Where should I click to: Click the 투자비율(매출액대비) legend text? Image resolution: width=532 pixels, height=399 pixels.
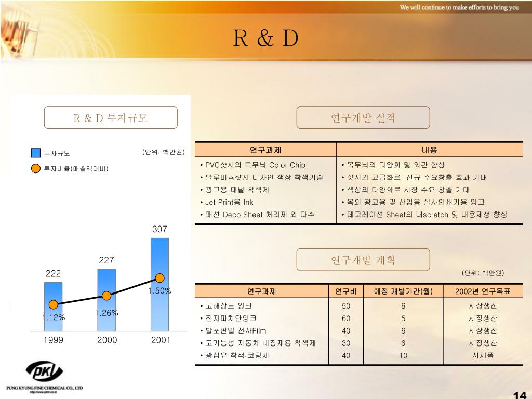coord(76,169)
